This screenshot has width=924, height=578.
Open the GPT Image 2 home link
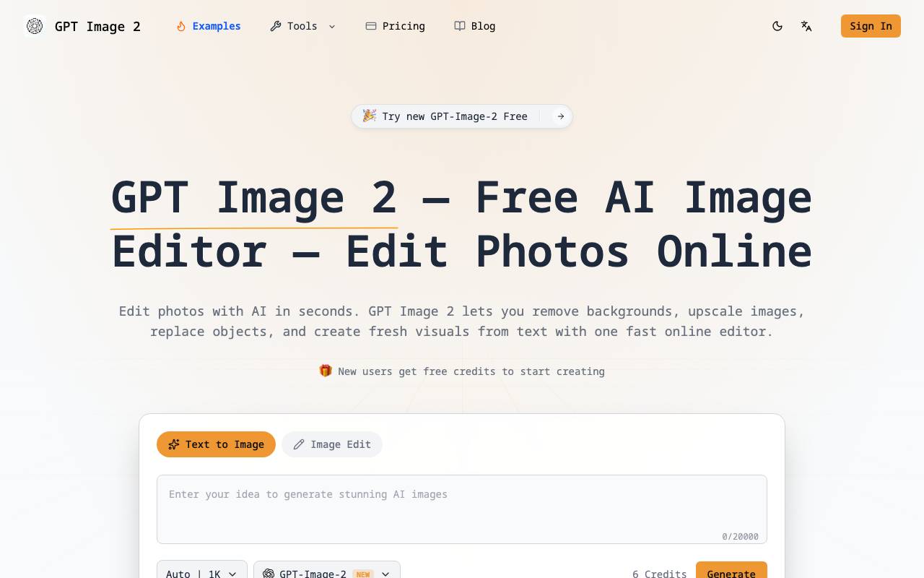(x=82, y=26)
